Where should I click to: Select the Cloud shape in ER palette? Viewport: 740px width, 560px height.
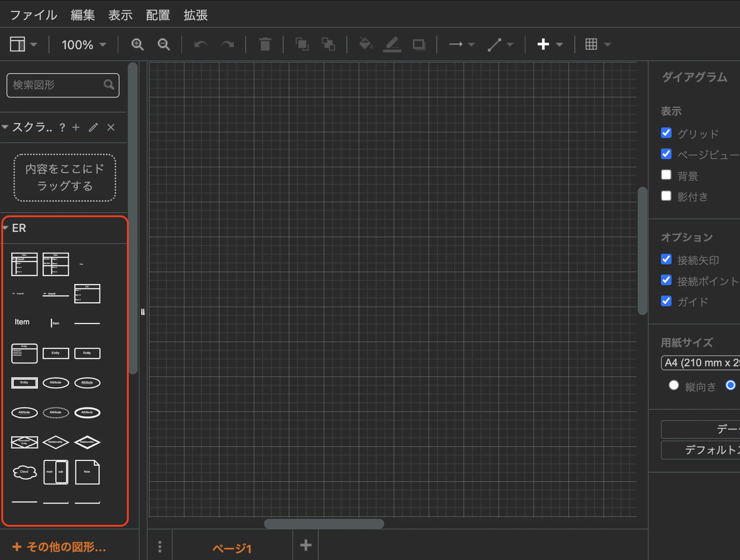coord(24,472)
